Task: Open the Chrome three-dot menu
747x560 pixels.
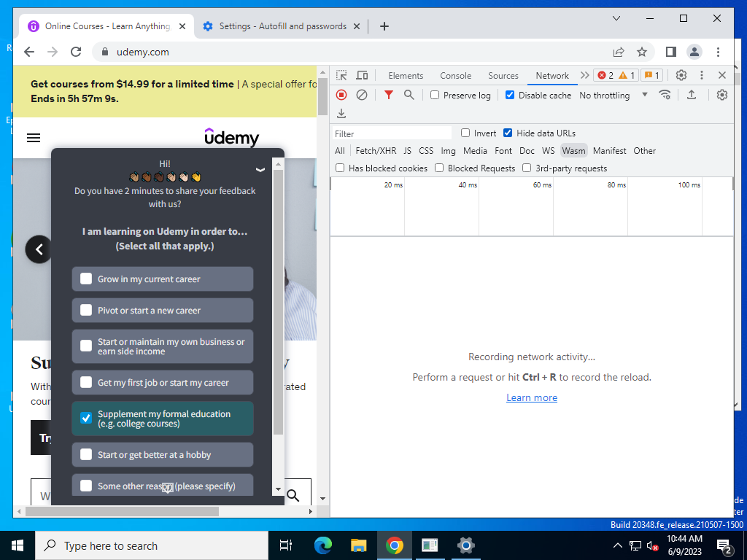Action: pyautogui.click(x=718, y=52)
